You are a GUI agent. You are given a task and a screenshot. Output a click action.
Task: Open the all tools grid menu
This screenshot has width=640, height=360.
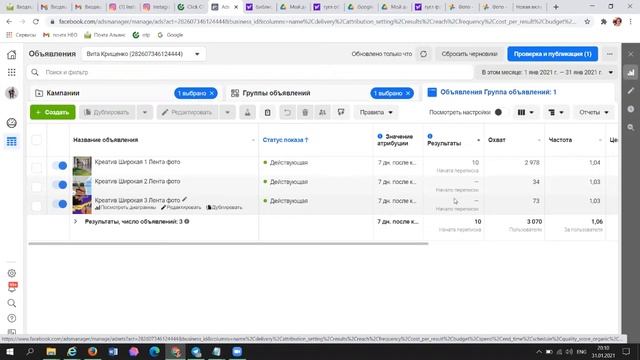coord(11,72)
